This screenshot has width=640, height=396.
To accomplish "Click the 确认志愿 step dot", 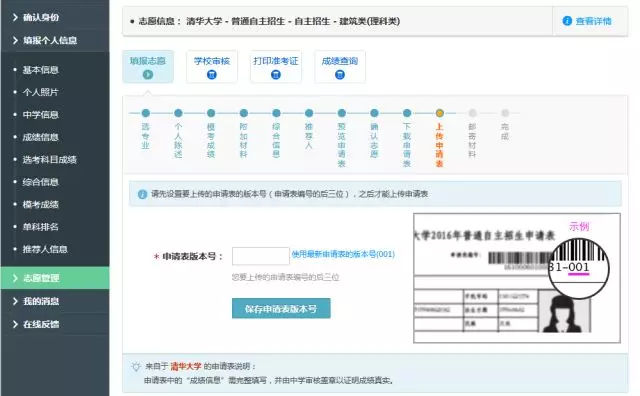I will click(374, 113).
